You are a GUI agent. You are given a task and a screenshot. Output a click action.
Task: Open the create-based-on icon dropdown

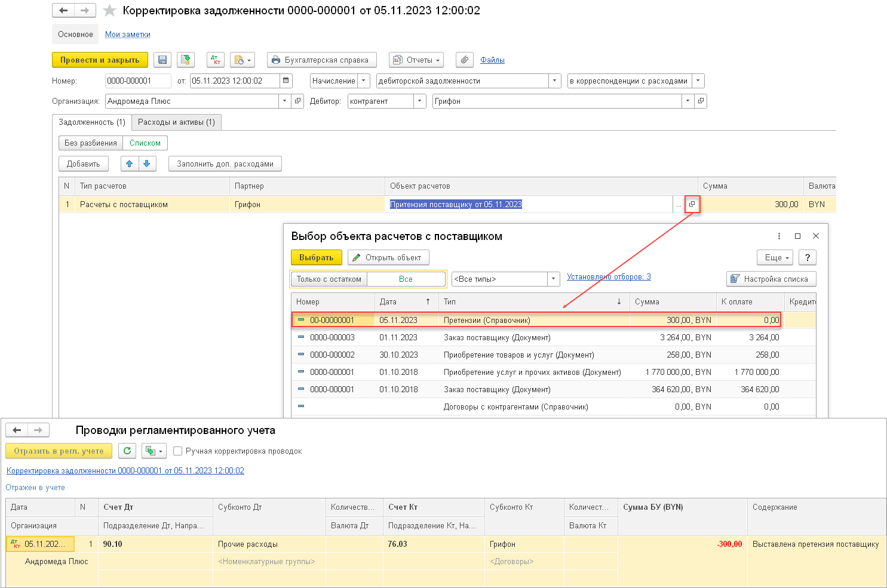click(x=243, y=60)
